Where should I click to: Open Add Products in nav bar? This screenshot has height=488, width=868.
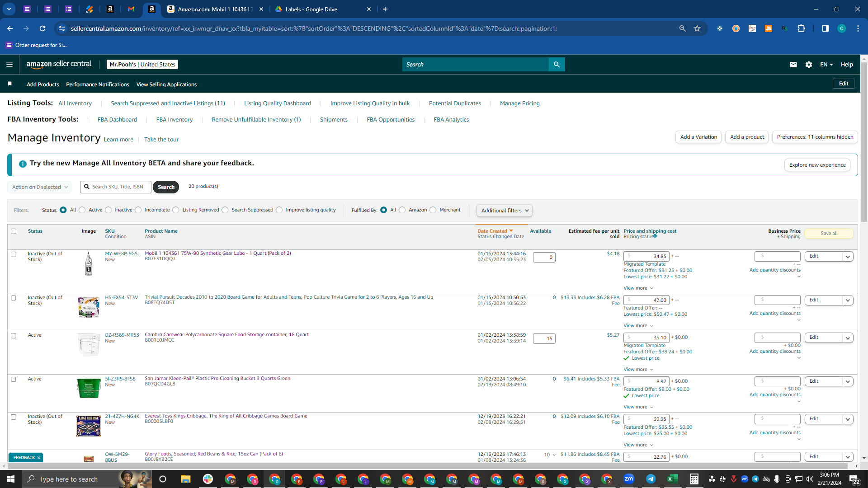(x=43, y=84)
